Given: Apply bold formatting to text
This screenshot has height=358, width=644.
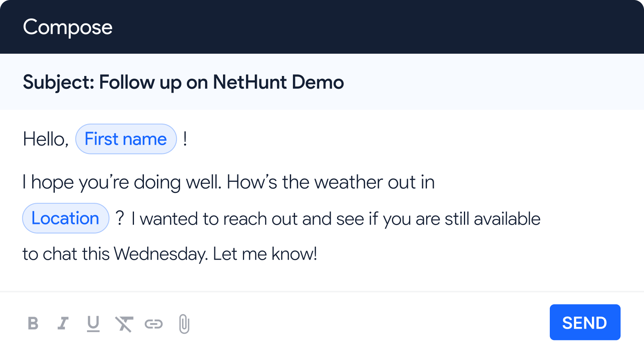Looking at the screenshot, I should 33,323.
